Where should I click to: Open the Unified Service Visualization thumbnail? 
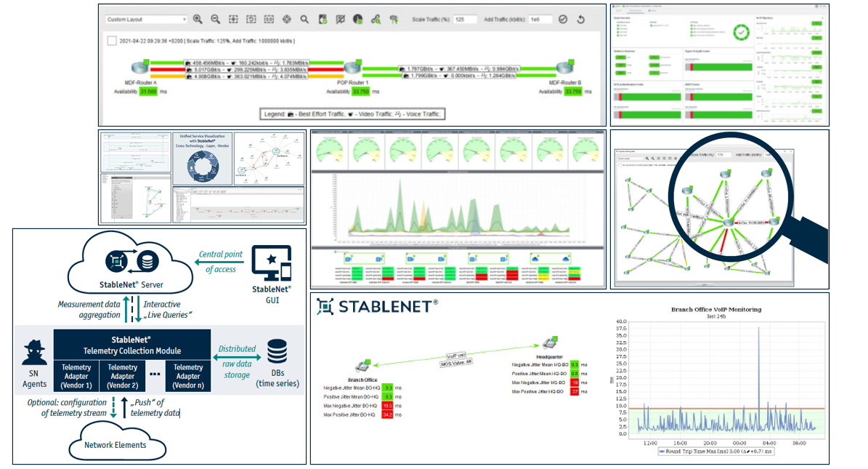click(x=202, y=159)
